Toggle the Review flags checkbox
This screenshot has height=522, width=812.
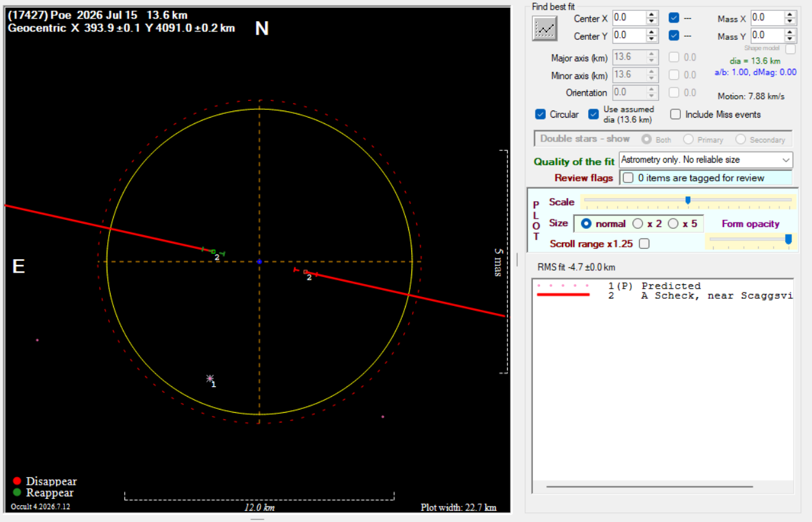[x=628, y=178]
